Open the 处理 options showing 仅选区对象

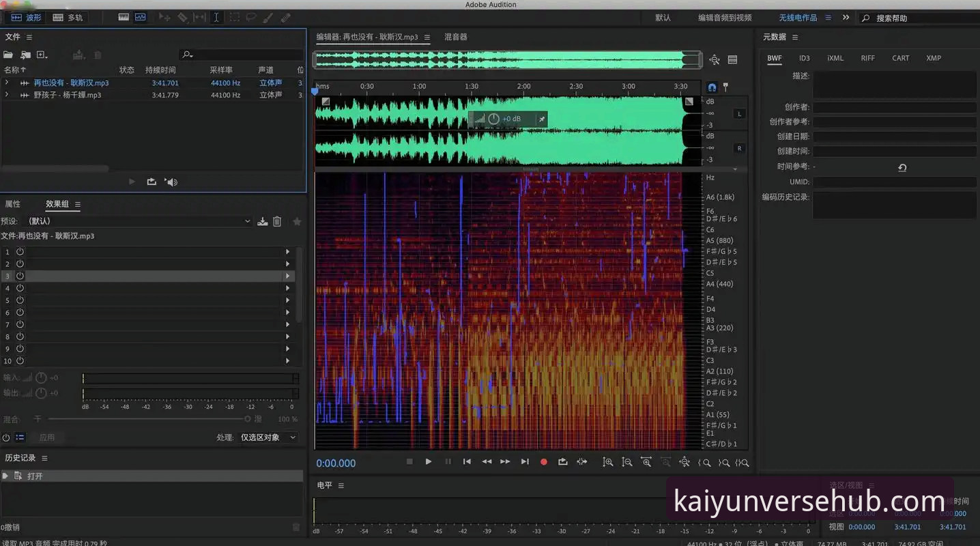264,437
